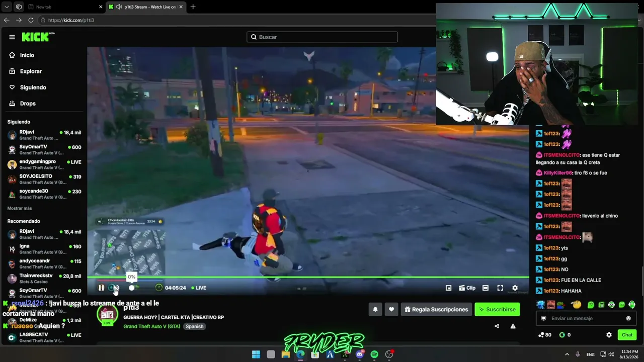Viewport: 644px width, 362px height.
Task: Enable picture-in-picture mode
Action: pos(448,288)
